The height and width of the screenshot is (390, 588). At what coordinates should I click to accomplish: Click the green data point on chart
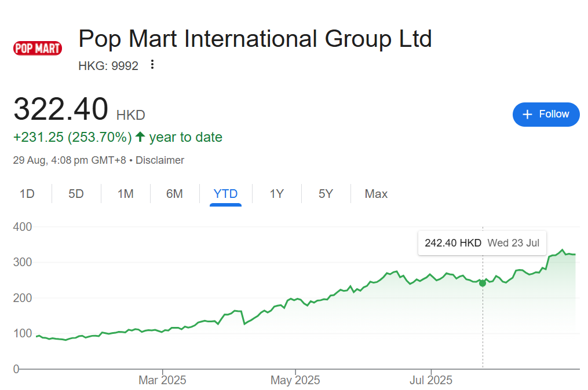pos(483,283)
